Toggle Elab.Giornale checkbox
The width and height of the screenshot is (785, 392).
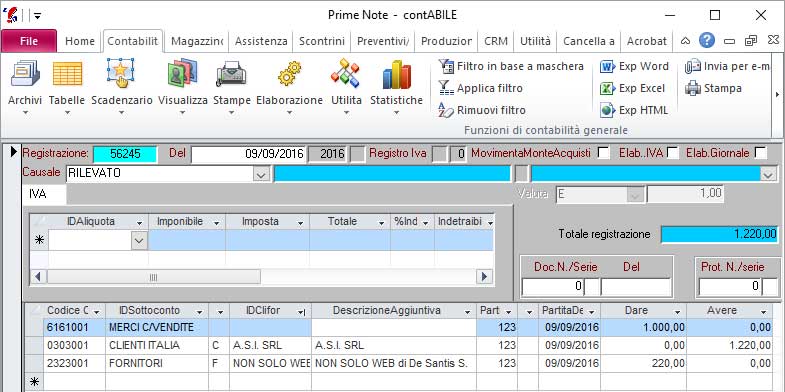(760, 153)
